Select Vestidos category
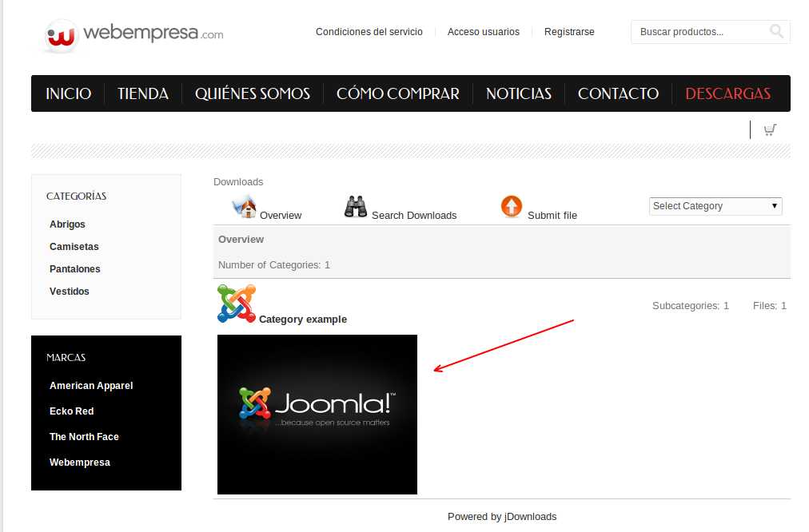 (69, 292)
